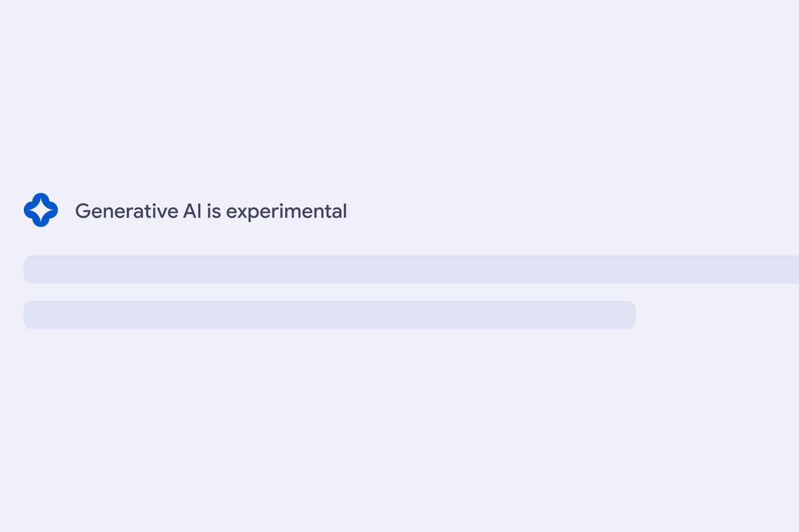Click the second shorter loading placeholder bar
This screenshot has width=799, height=532.
pyautogui.click(x=330, y=314)
